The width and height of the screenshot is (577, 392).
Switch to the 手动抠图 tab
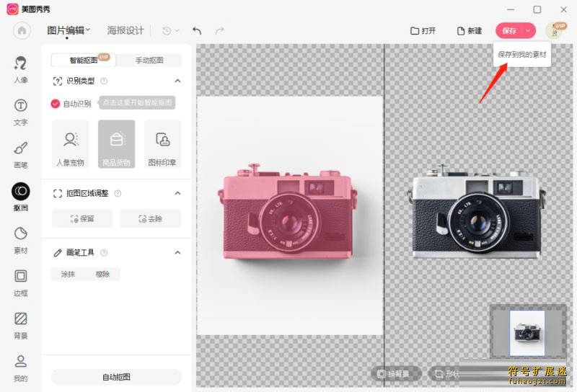point(149,61)
